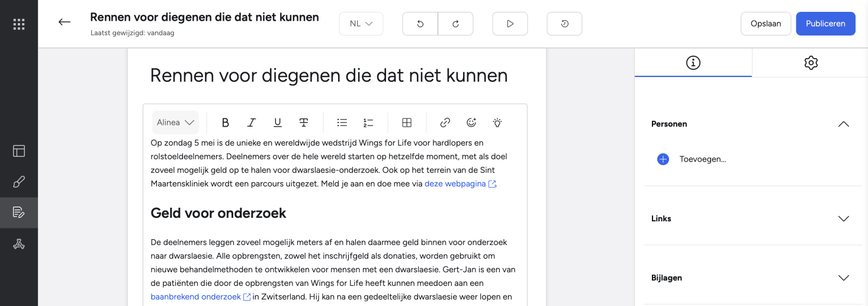The width and height of the screenshot is (868, 306).
Task: Open the content editor sidebar icon
Action: pyautogui.click(x=19, y=212)
